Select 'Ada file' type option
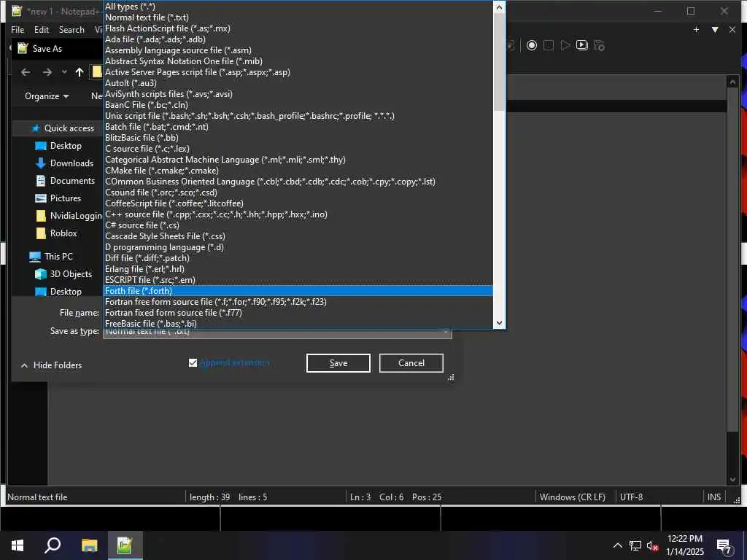The height and width of the screenshot is (560, 747). (298, 39)
